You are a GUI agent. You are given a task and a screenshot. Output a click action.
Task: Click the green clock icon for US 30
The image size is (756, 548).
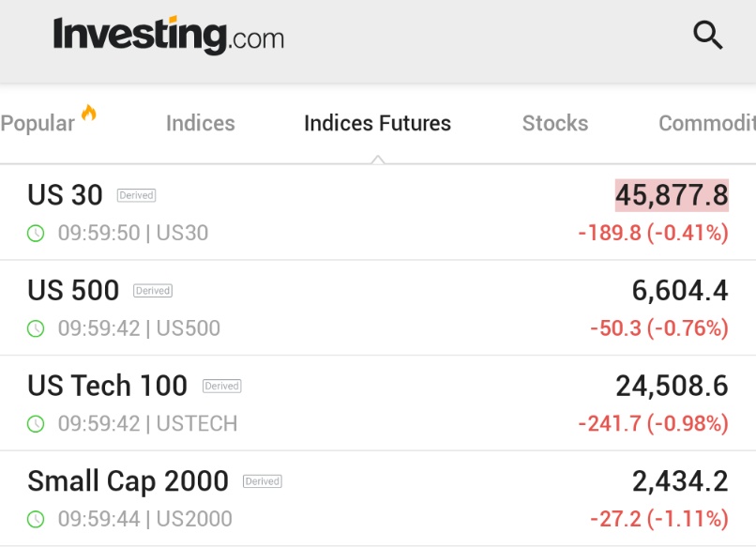[36, 233]
